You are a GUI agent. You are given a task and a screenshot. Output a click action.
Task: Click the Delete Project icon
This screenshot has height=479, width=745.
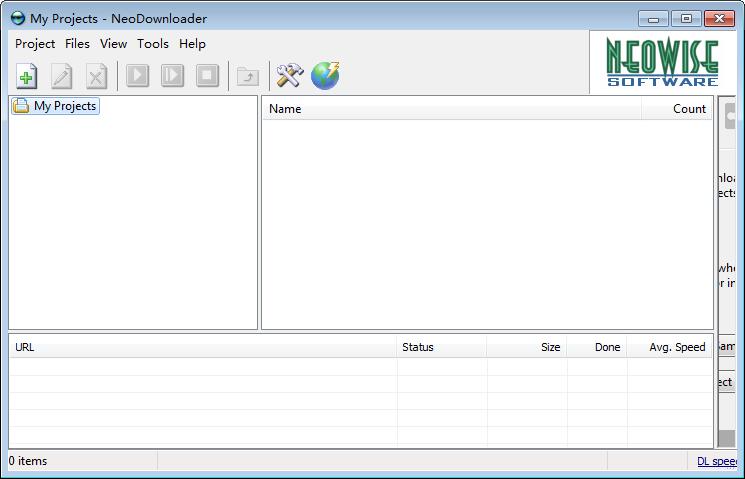96,76
